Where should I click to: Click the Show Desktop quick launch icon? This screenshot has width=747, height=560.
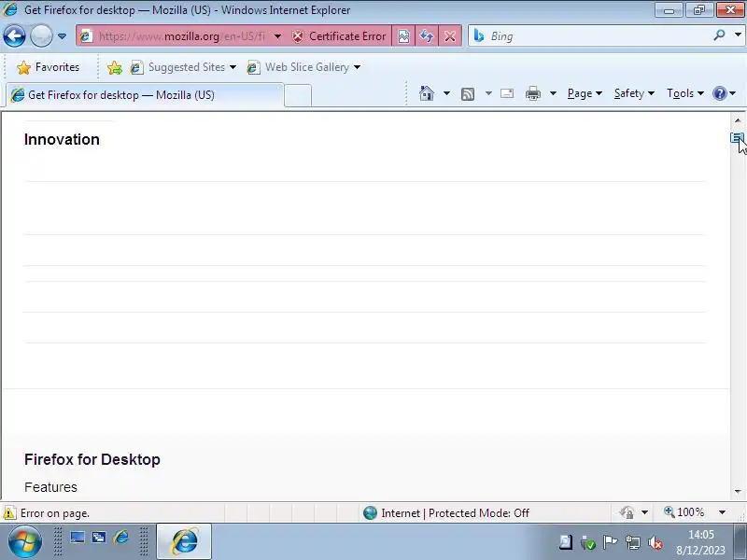(78, 539)
